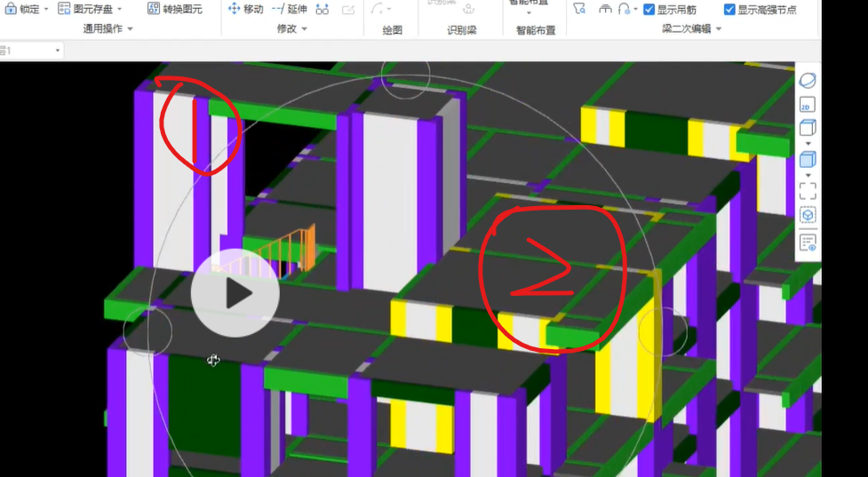Image resolution: width=868 pixels, height=477 pixels.
Task: Expand the wireframe cube view options arrow
Action: 808,144
